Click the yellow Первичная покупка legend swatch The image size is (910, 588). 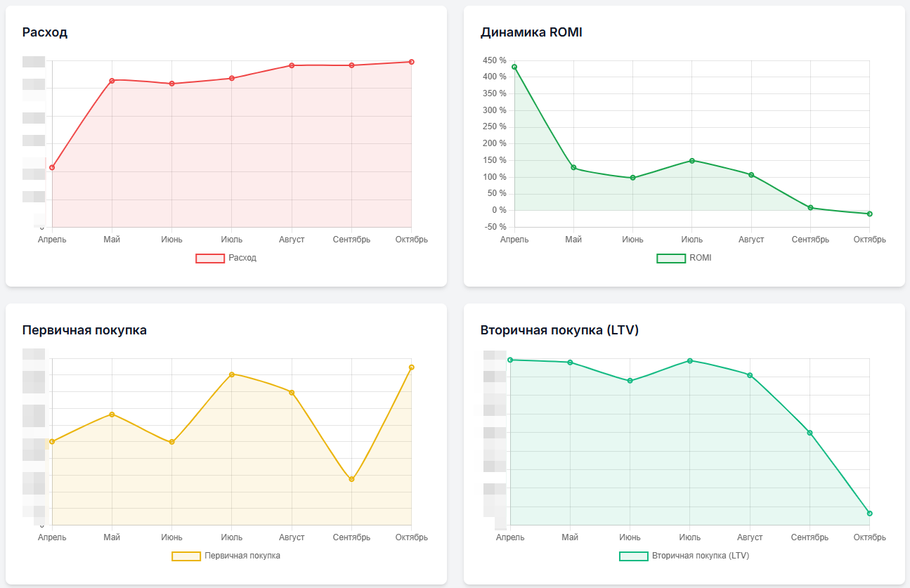(x=186, y=556)
